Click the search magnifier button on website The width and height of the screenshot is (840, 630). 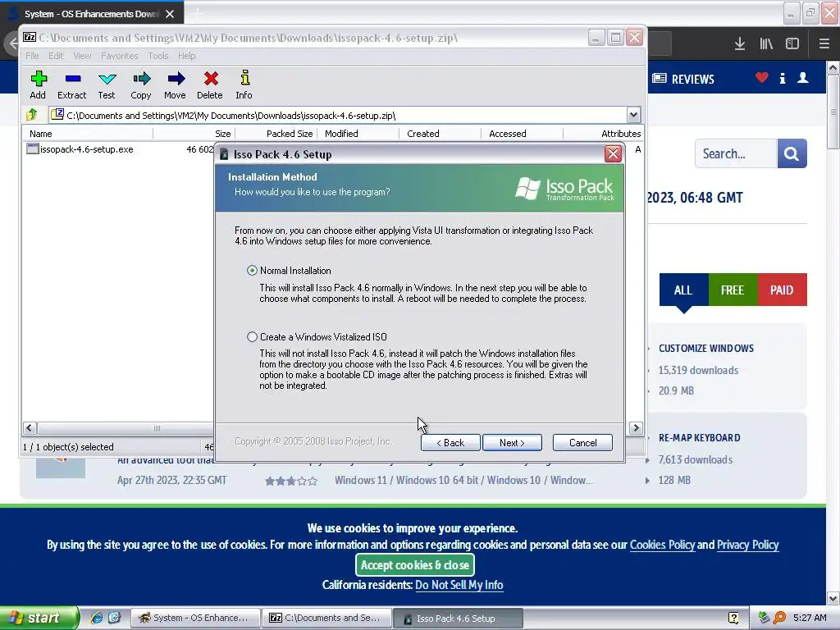tap(792, 153)
